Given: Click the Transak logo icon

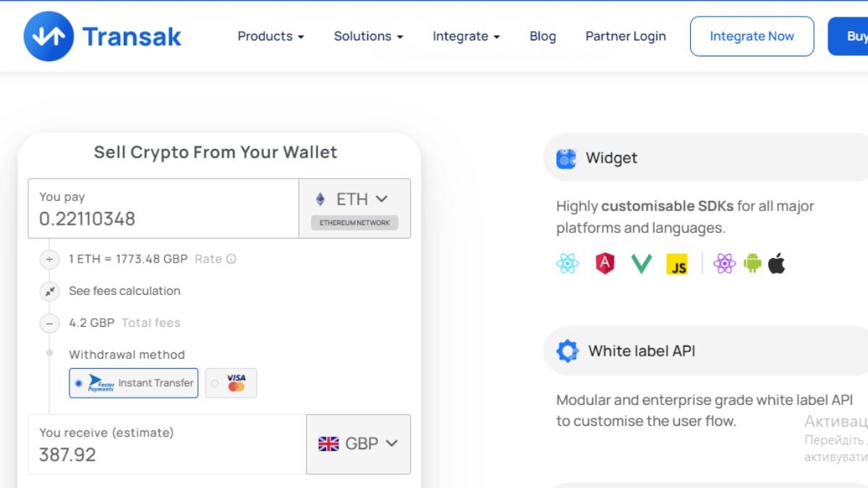Looking at the screenshot, I should pyautogui.click(x=48, y=36).
